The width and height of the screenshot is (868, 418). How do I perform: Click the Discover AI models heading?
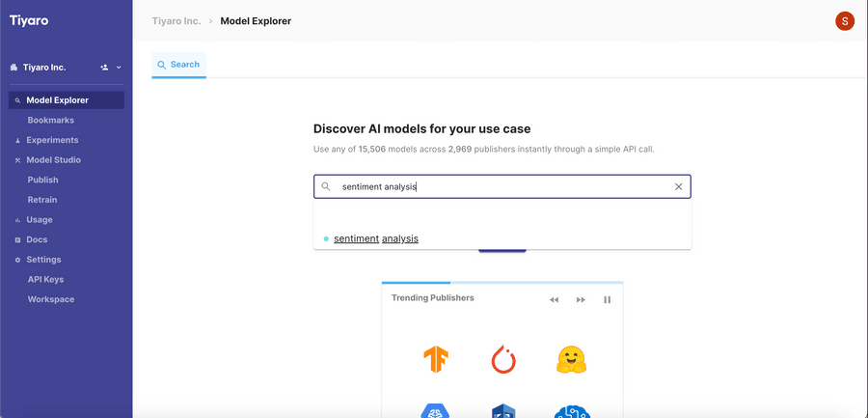421,129
